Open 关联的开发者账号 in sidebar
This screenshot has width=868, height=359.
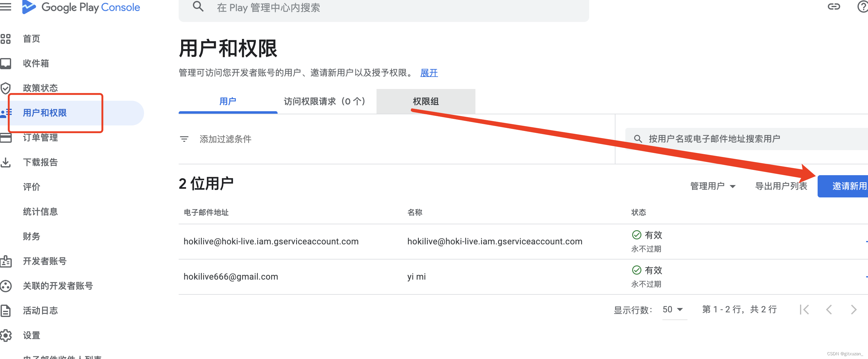coord(58,286)
